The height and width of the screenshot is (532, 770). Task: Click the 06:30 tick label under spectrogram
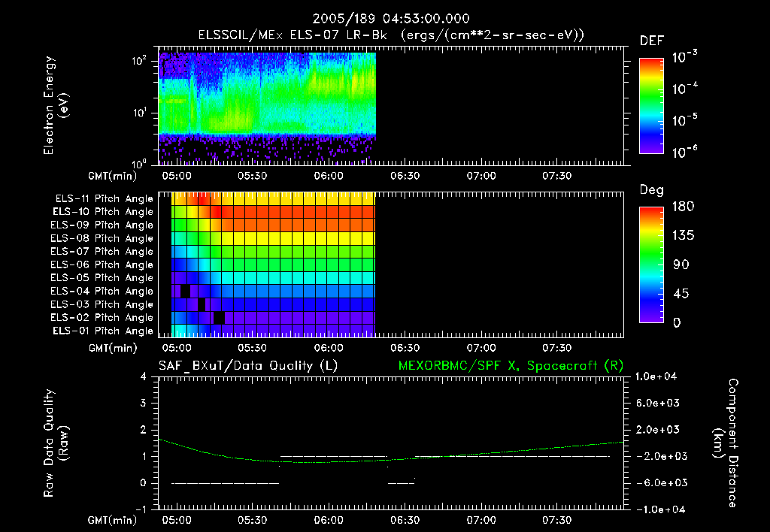click(x=405, y=176)
